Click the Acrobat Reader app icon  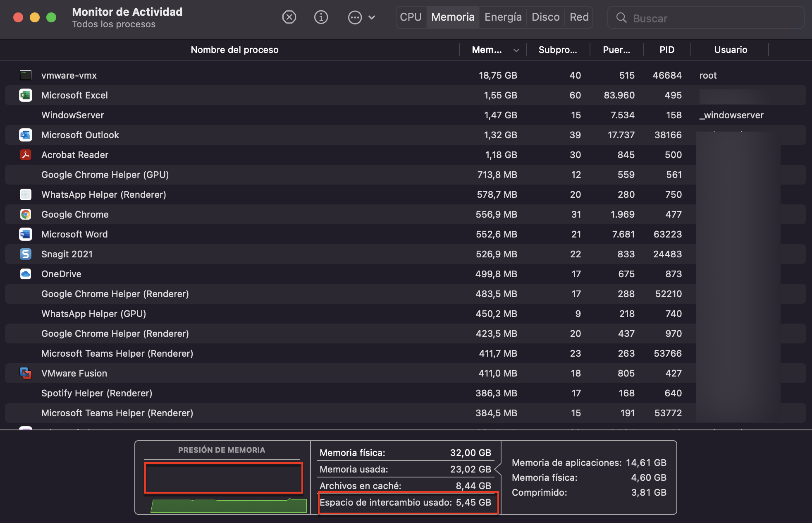pyautogui.click(x=26, y=155)
